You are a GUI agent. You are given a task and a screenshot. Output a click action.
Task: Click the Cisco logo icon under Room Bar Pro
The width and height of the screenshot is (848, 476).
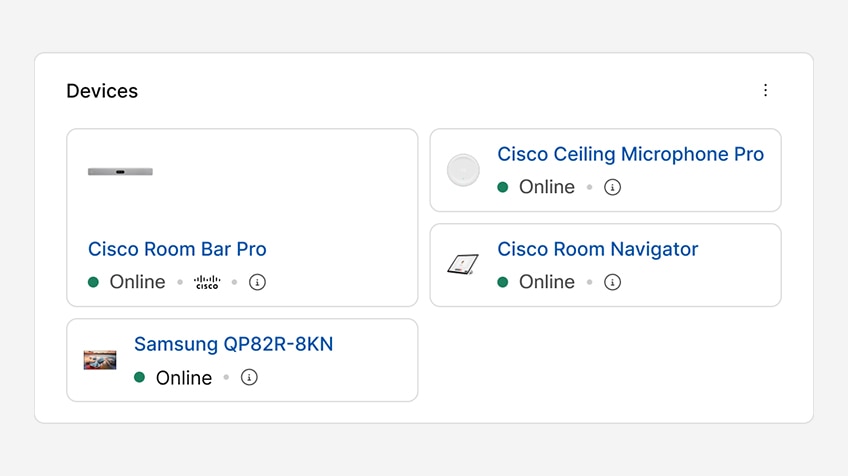tap(207, 282)
